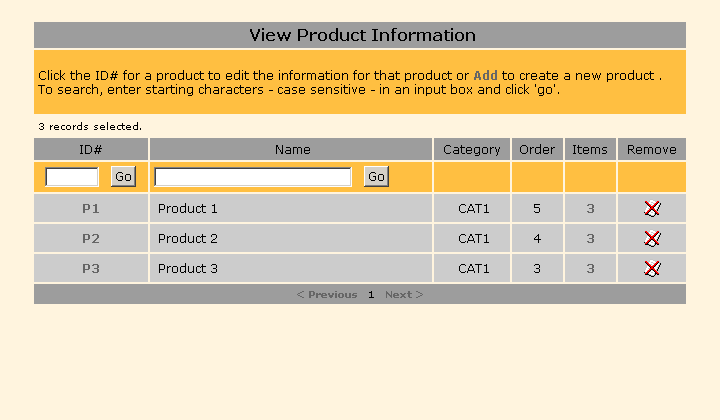Click the Order column header
This screenshot has height=420, width=720.
[x=537, y=150]
